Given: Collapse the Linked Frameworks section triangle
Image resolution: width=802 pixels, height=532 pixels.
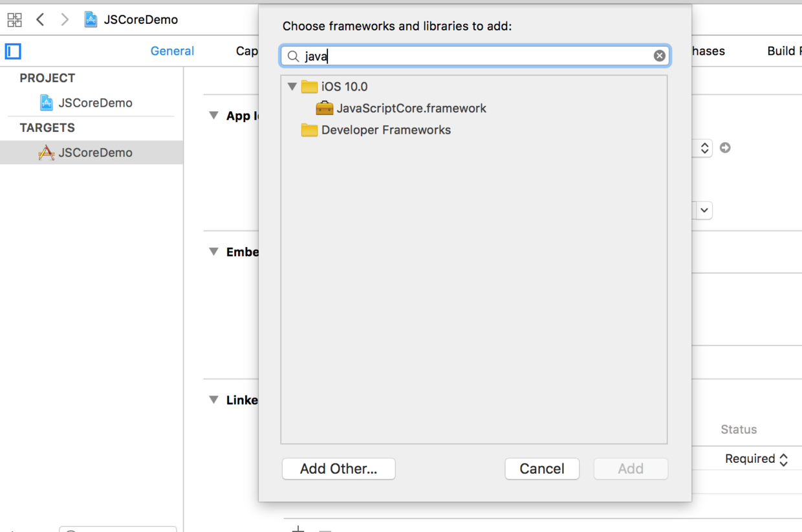Looking at the screenshot, I should tap(213, 400).
